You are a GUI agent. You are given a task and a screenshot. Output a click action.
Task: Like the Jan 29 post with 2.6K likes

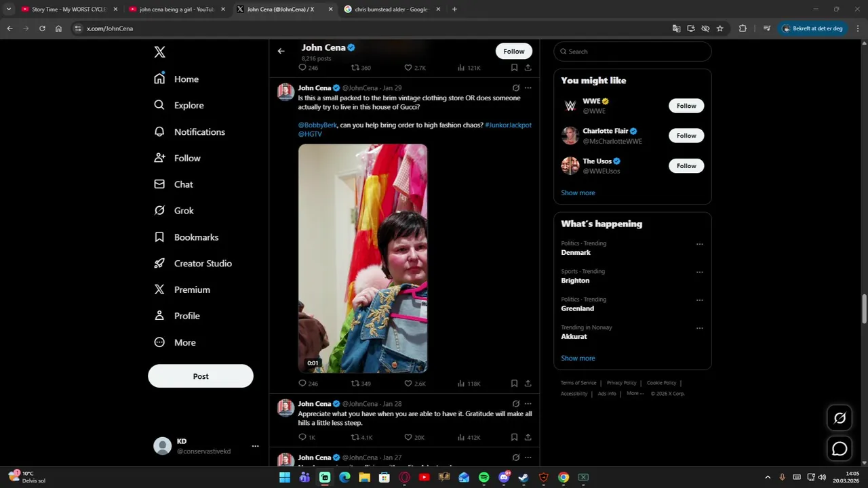tap(415, 384)
